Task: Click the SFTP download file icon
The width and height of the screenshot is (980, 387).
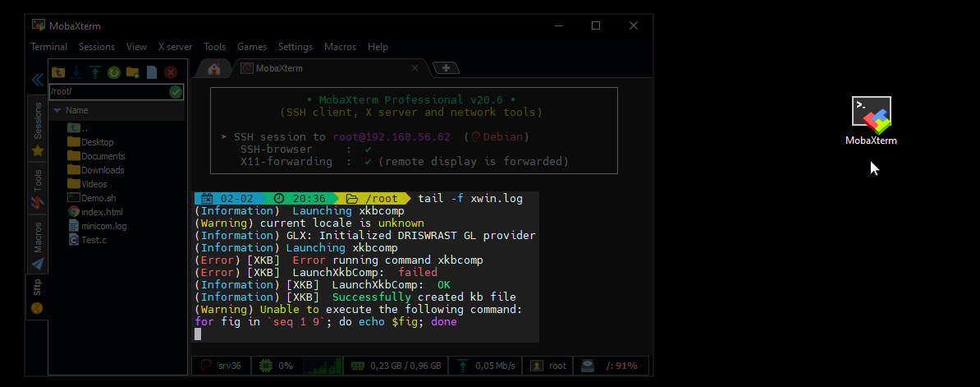Action: 76,72
